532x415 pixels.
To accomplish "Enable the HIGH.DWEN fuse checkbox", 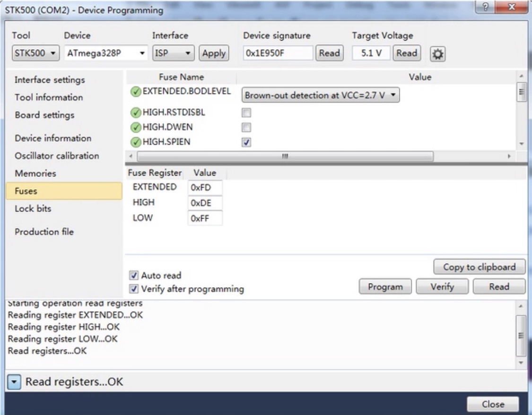I will tap(246, 127).
